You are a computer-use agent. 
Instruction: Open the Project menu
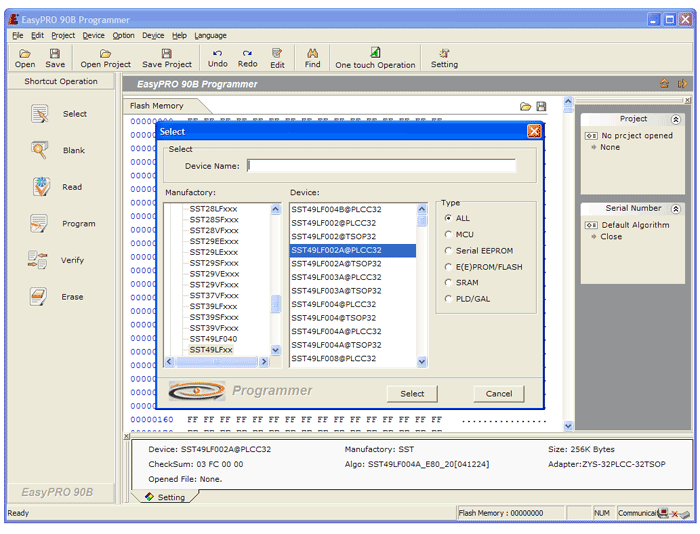coord(63,35)
